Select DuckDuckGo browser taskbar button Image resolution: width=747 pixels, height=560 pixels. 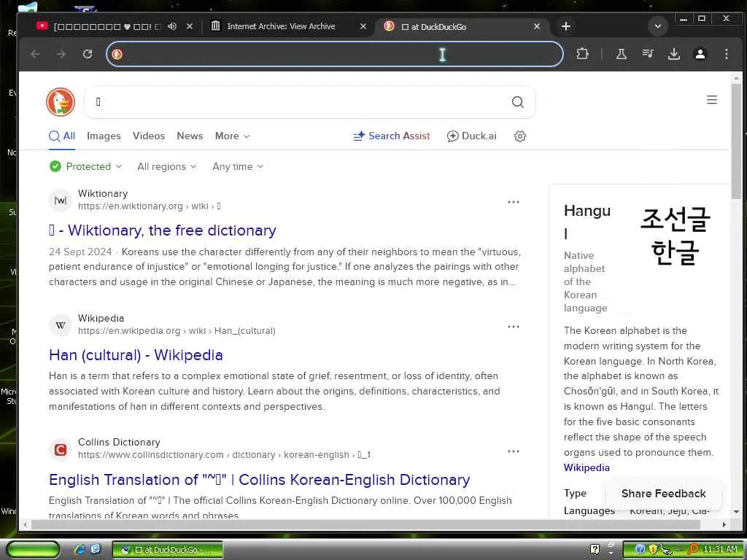pos(168,550)
